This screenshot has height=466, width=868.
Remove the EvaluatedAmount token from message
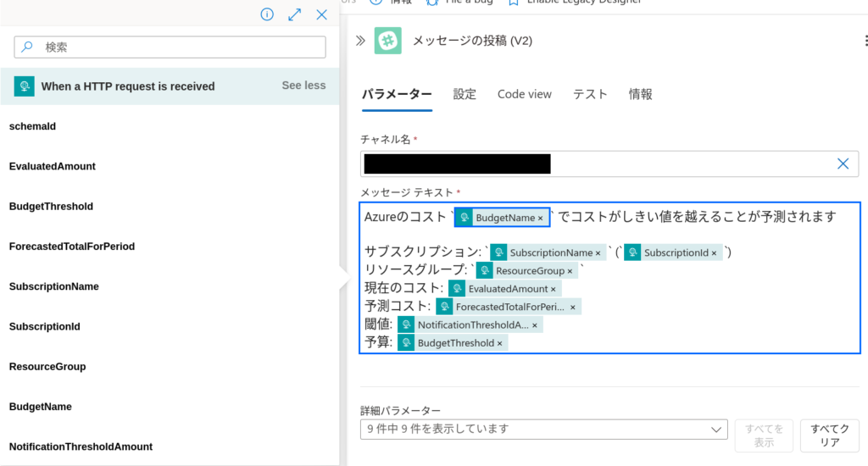[x=553, y=289]
